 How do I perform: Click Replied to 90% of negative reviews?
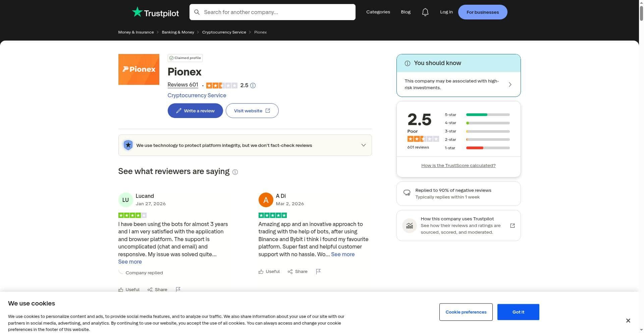[453, 190]
